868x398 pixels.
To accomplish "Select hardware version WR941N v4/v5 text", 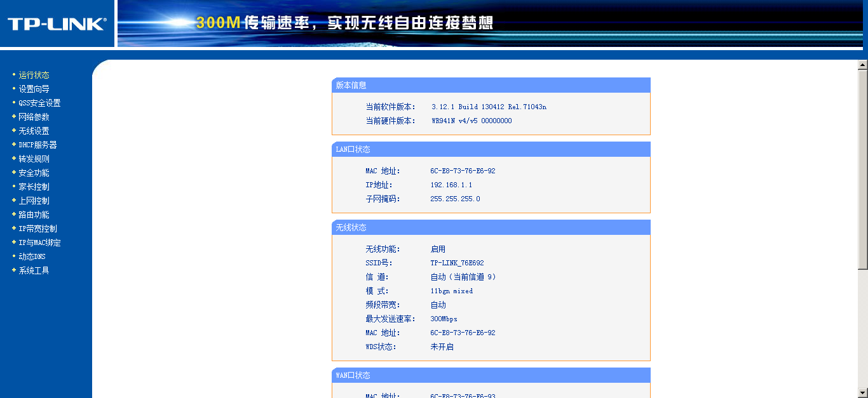I will coord(471,121).
